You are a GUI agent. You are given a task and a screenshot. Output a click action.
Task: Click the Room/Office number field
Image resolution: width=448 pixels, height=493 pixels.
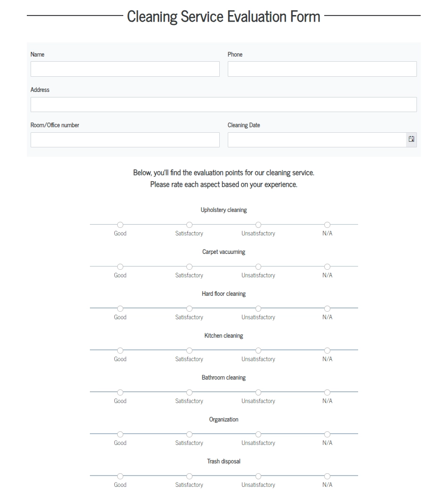(125, 139)
